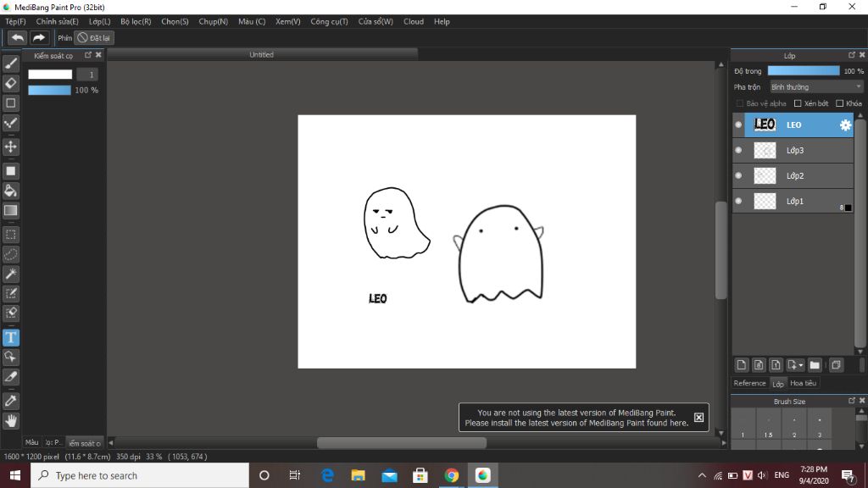The image size is (868, 488).
Task: Select the Select Eraser tool
Action: (x=10, y=313)
